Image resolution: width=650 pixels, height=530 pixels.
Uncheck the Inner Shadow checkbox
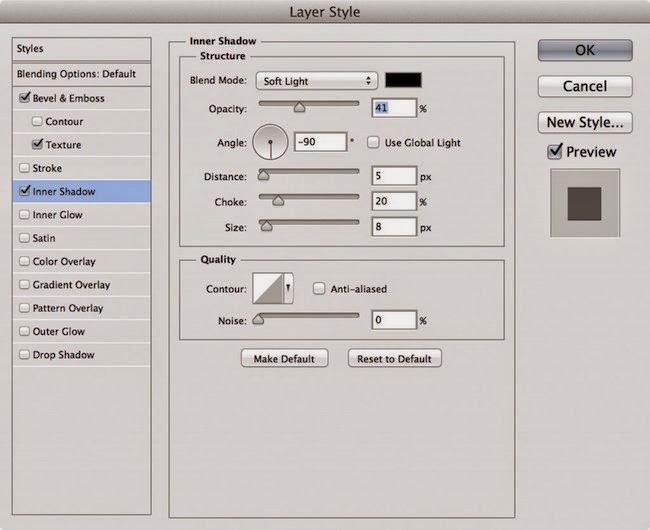(24, 191)
